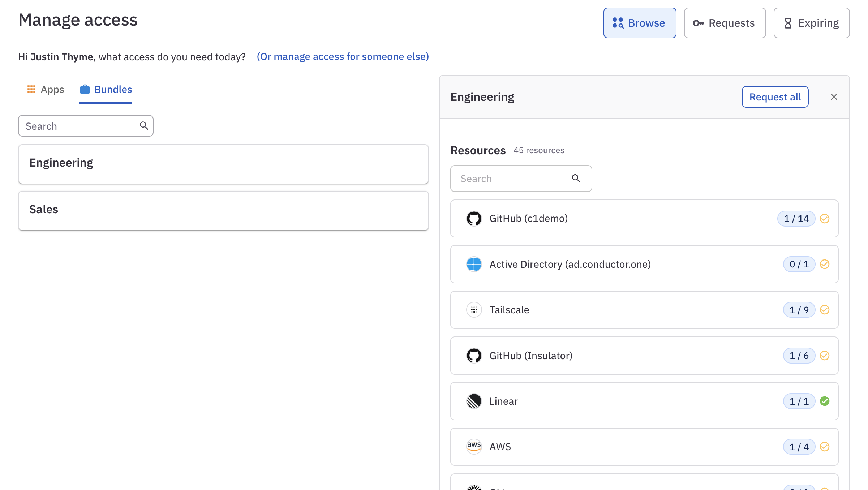Image resolution: width=868 pixels, height=490 pixels.
Task: Click the Browse button icon
Action: tap(618, 23)
